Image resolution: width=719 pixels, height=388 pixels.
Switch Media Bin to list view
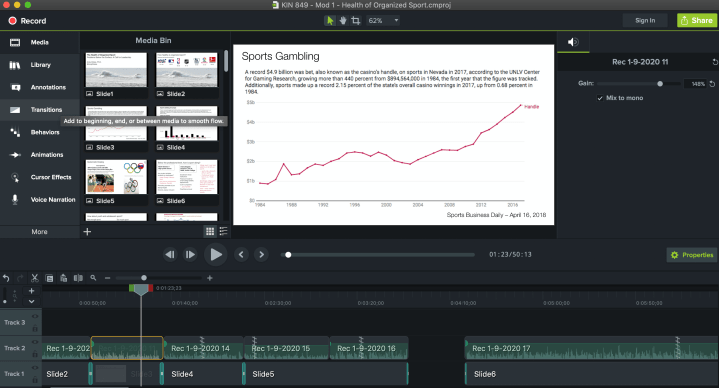(x=223, y=232)
